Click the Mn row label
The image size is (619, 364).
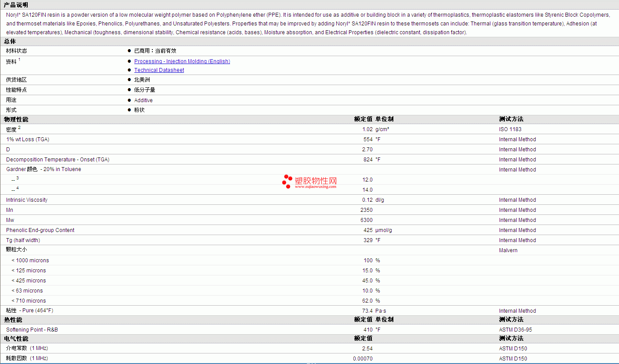(10, 210)
